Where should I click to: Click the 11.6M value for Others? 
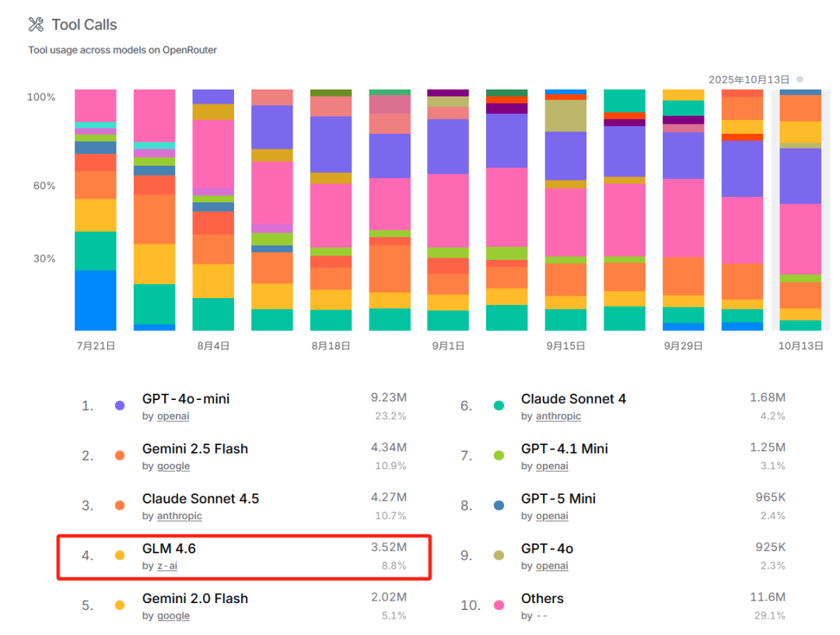[x=768, y=597]
